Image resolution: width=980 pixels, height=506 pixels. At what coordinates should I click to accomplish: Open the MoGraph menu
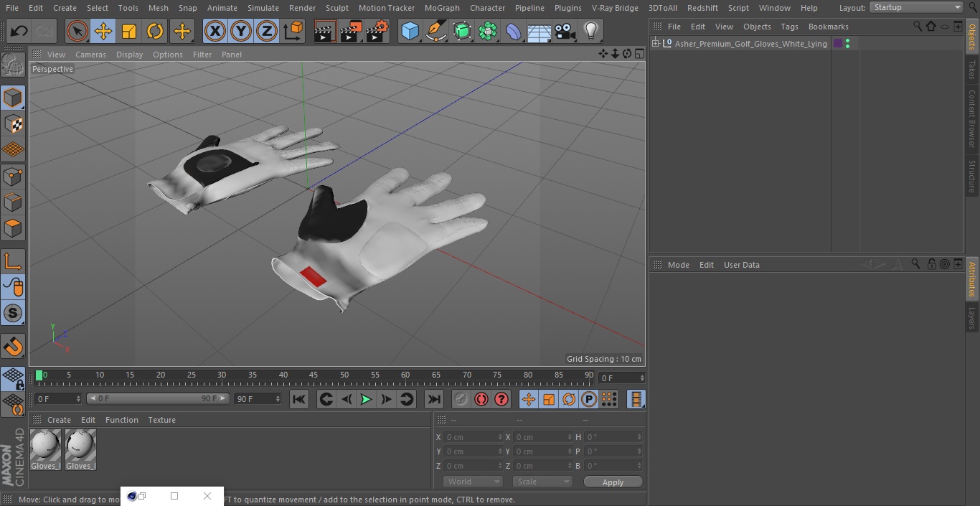point(442,8)
